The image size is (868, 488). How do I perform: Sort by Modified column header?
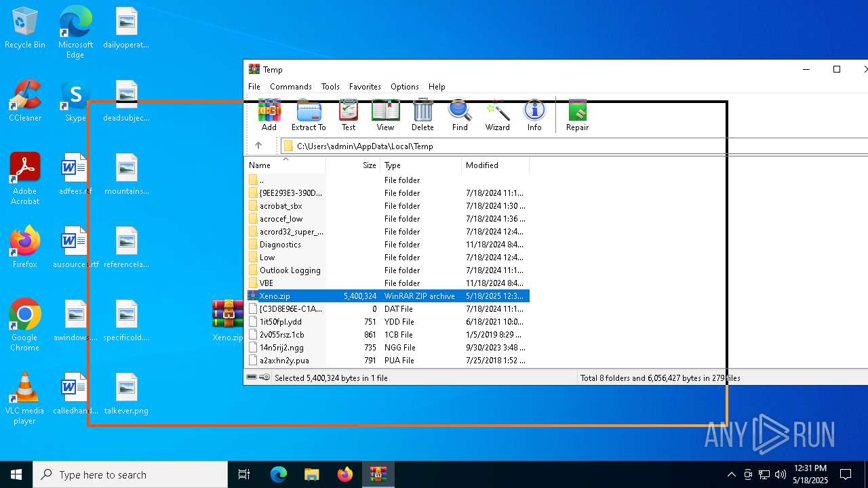495,165
